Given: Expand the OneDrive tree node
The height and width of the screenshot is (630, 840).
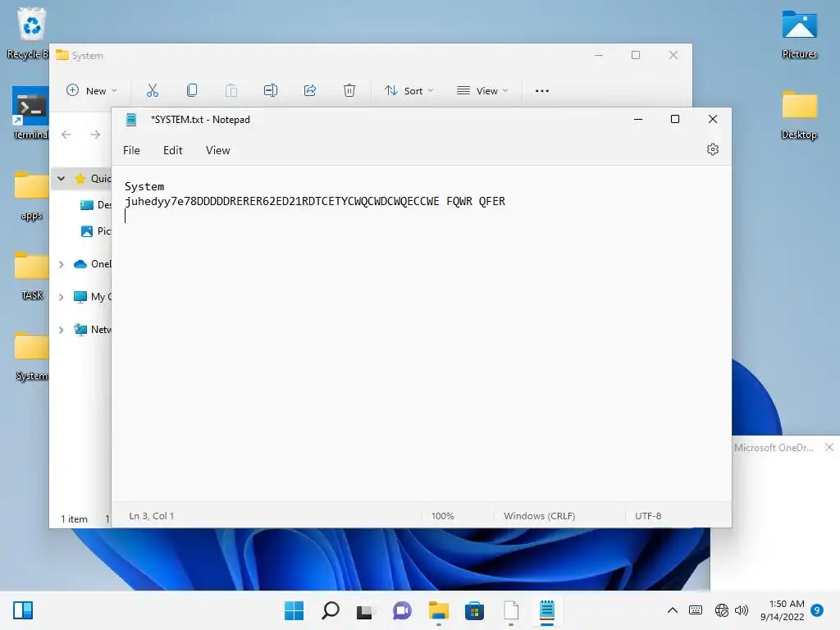Looking at the screenshot, I should coord(61,264).
